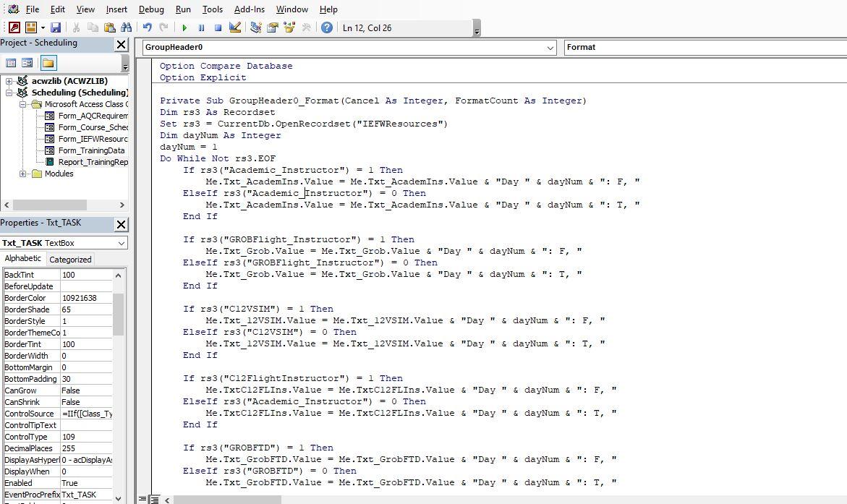Open the Object Browser
Image resolution: width=847 pixels, height=504 pixels.
point(291,27)
